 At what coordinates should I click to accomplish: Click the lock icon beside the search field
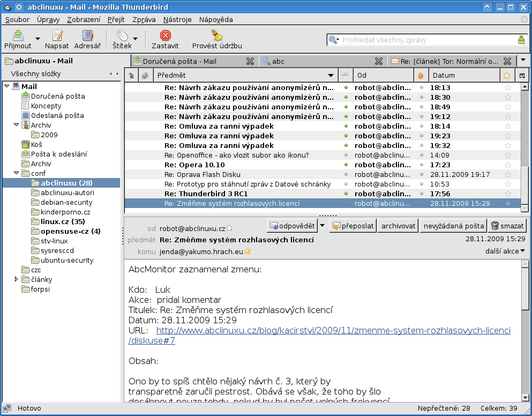pos(521,40)
